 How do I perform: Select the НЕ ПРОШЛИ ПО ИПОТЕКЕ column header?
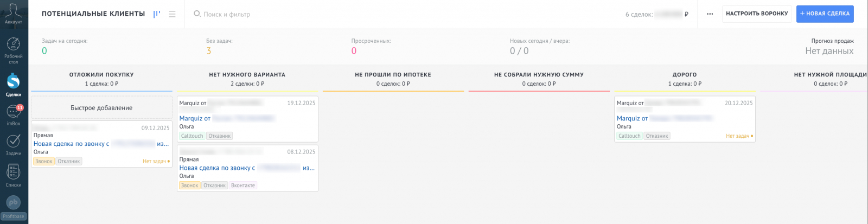pos(393,75)
